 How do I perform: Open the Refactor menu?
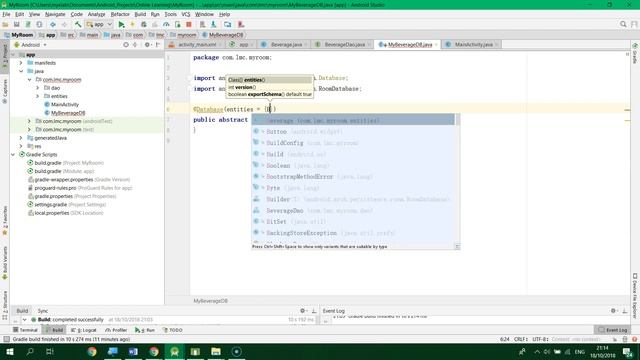point(120,14)
